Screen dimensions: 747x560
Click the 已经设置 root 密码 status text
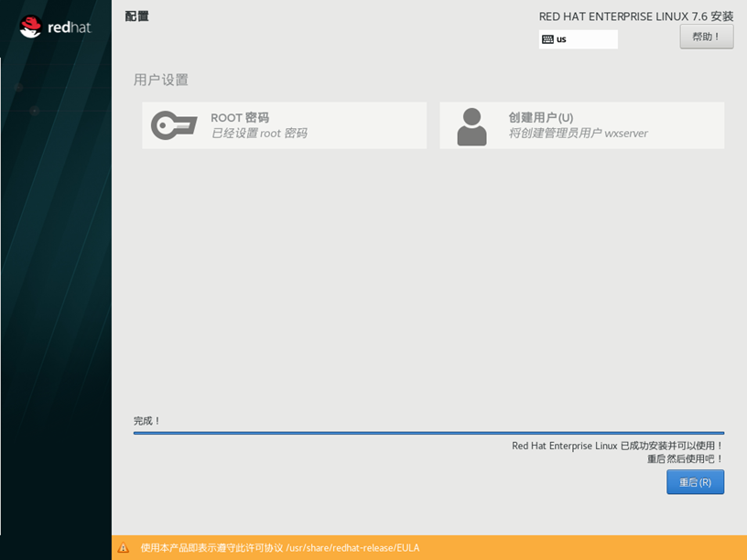click(259, 134)
